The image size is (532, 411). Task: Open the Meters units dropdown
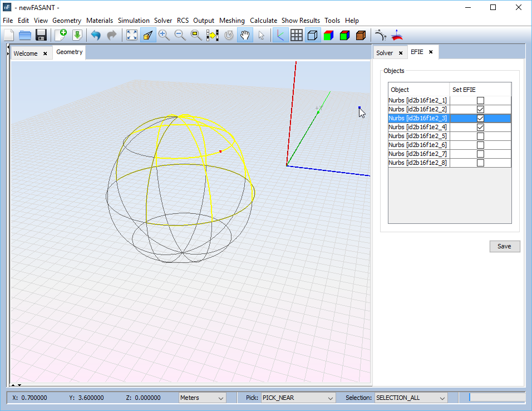(x=203, y=398)
